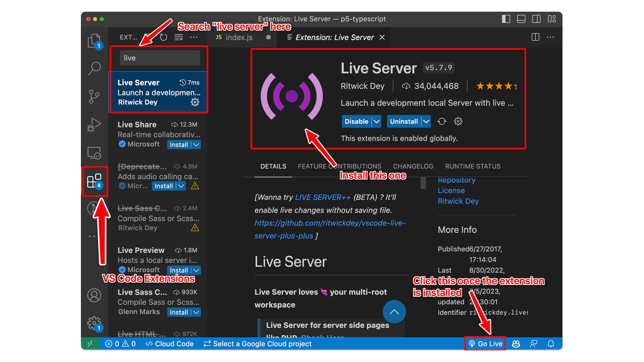This screenshot has width=644, height=362.
Task: Open the FEATURE CONTRIBUTIONS tab
Action: coord(339,166)
